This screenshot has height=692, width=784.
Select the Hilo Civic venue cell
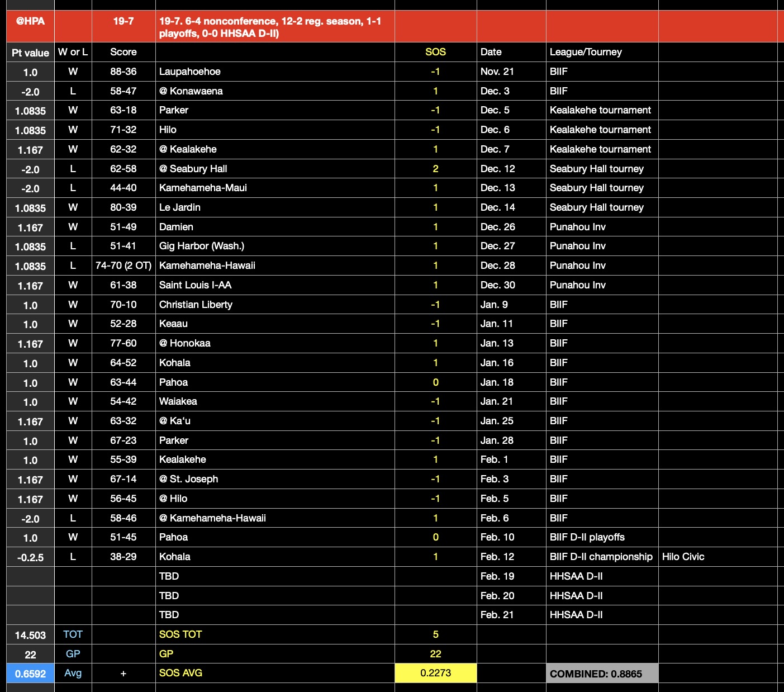683,557
